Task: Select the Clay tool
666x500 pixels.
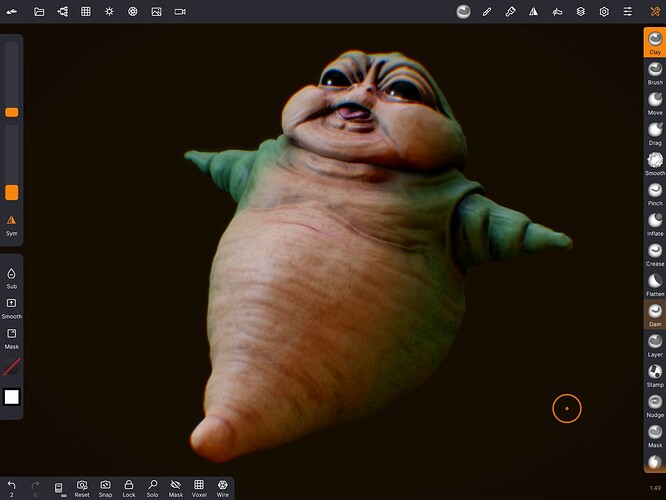Action: [x=655, y=42]
